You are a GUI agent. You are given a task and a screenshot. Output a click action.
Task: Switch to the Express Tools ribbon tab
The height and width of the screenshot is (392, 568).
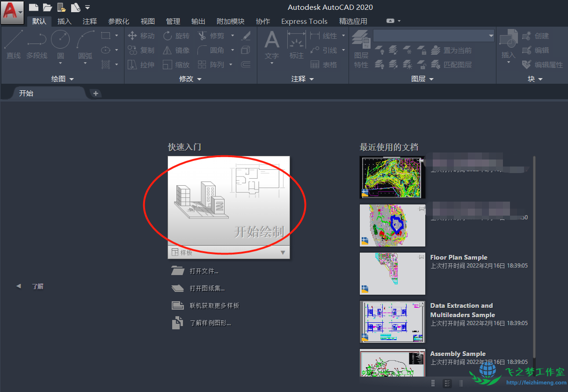point(304,21)
